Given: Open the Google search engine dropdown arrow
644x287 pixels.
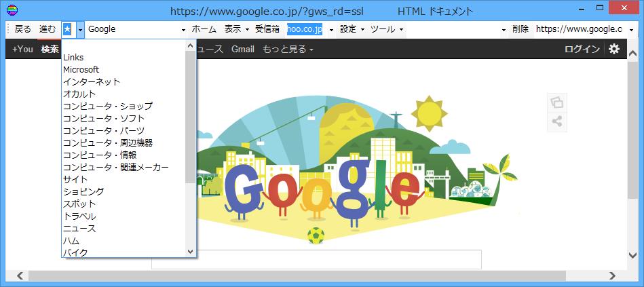Looking at the screenshot, I should (x=183, y=30).
